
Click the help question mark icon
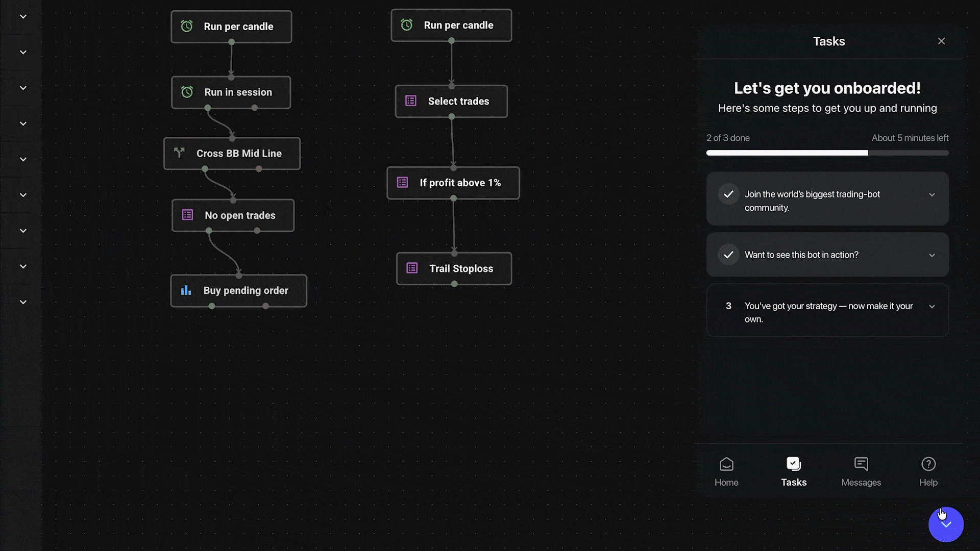pyautogui.click(x=928, y=464)
